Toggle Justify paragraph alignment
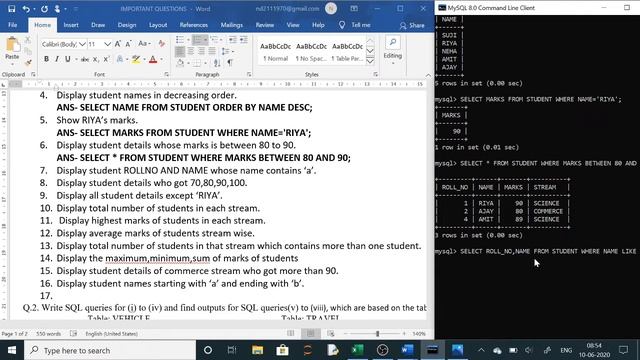This screenshot has height=360, width=640. click(212, 51)
